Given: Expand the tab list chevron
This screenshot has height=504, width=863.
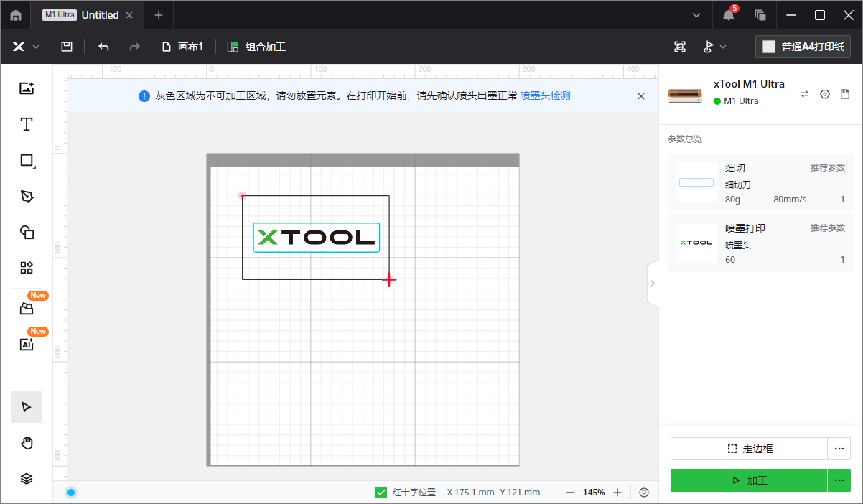Looking at the screenshot, I should click(696, 15).
